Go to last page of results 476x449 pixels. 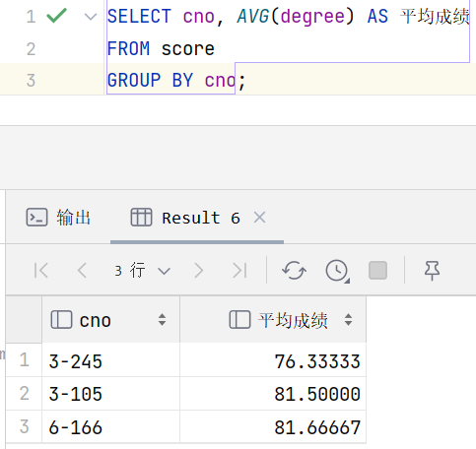pos(239,271)
